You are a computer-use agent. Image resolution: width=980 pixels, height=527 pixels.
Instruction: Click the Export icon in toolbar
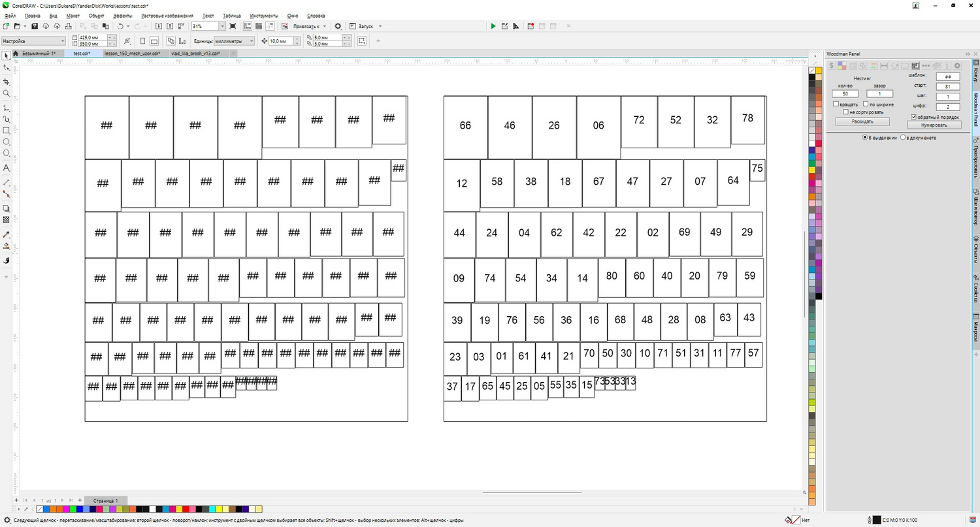tap(171, 26)
